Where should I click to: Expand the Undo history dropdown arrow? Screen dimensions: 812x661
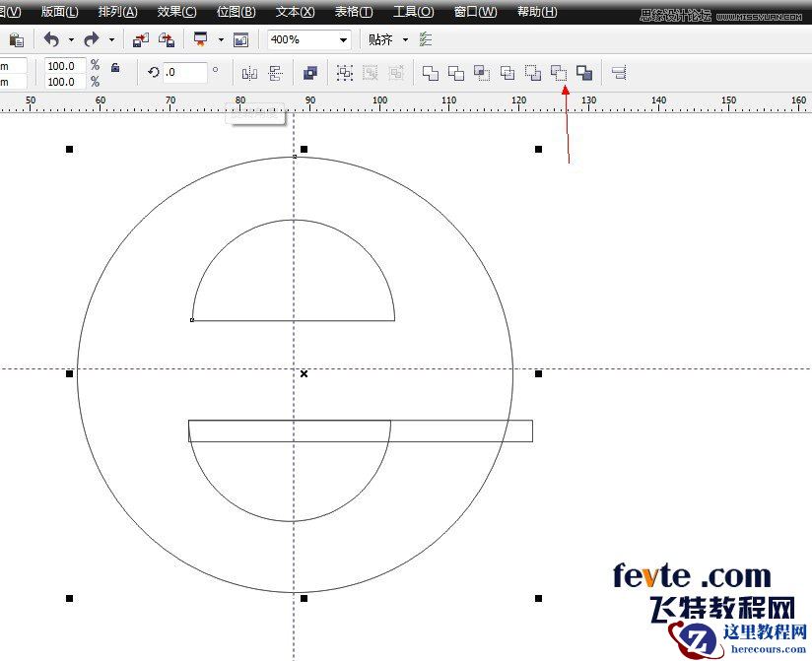pos(68,39)
